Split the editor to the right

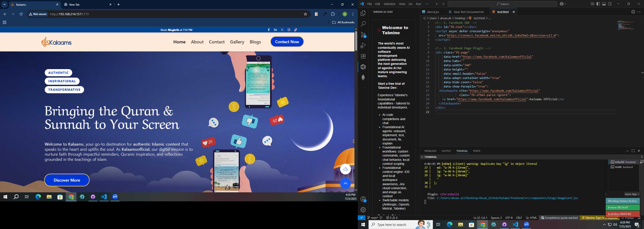(633, 12)
